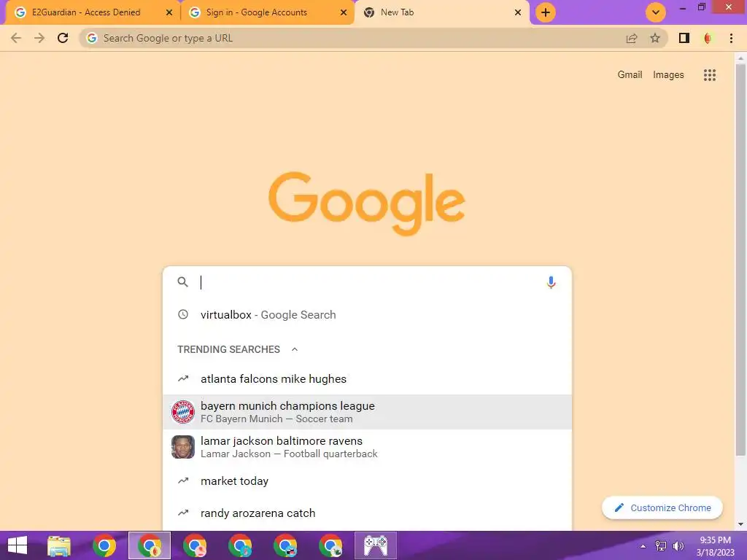Choose bayern munich champions league suggestion
This screenshot has height=560, width=747.
(x=367, y=412)
